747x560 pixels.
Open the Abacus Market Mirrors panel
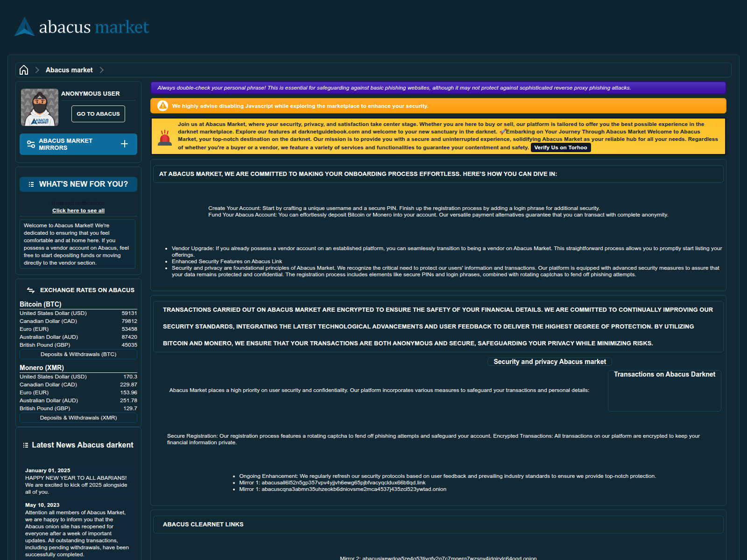click(78, 144)
